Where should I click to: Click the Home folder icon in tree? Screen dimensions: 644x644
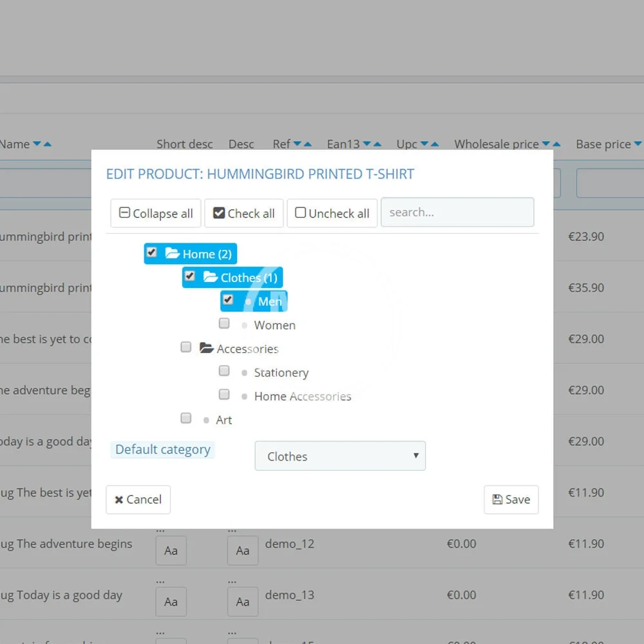click(x=172, y=254)
